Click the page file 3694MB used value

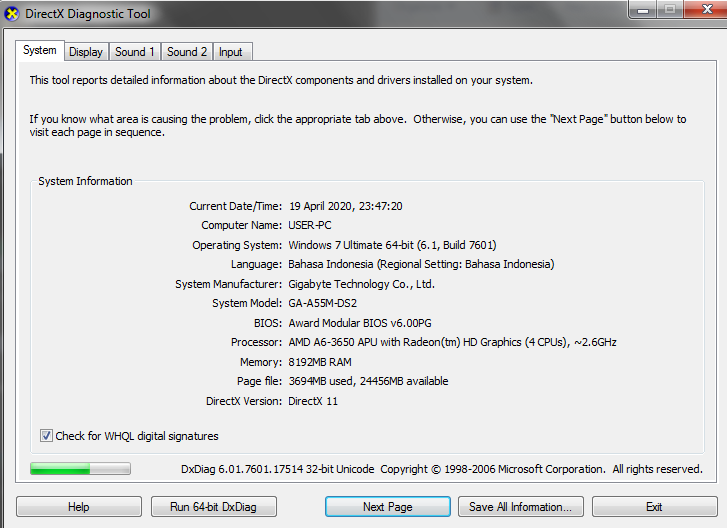[x=368, y=381]
